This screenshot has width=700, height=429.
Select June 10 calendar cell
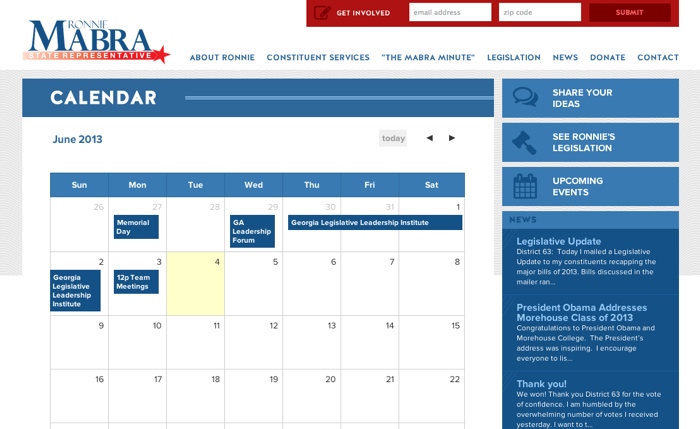click(x=138, y=342)
